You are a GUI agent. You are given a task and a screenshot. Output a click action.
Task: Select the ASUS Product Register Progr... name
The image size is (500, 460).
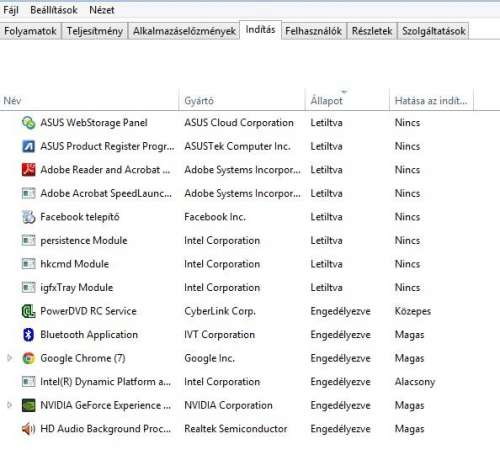tap(107, 146)
